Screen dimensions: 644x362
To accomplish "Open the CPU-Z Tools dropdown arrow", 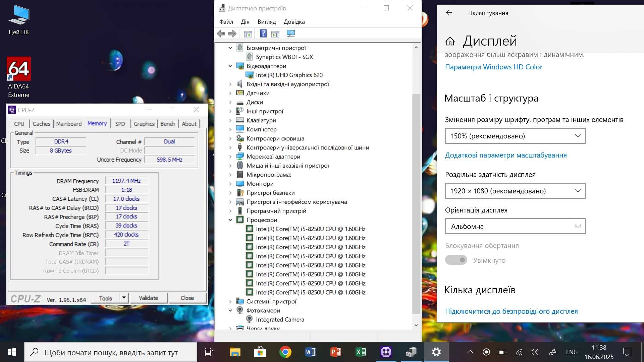I will (124, 298).
